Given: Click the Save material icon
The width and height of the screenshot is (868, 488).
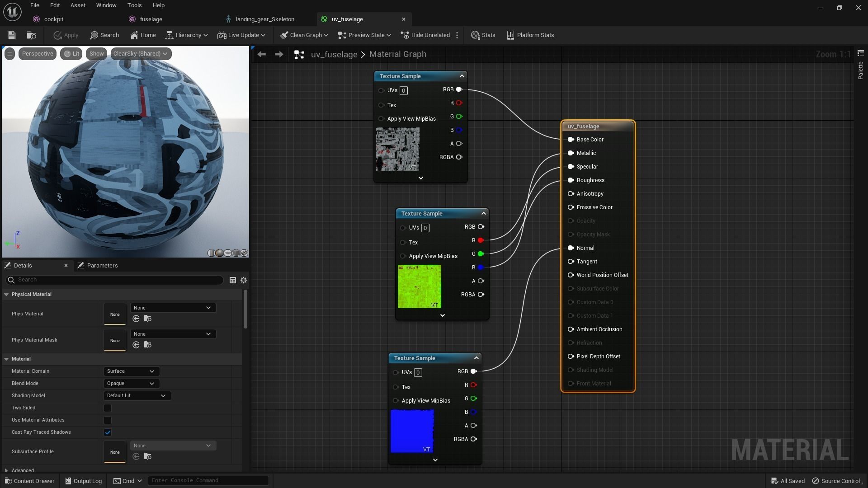Looking at the screenshot, I should (x=12, y=35).
